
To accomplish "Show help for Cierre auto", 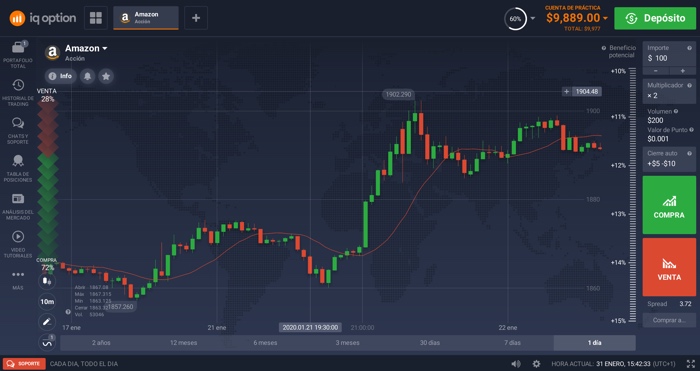I will [689, 154].
